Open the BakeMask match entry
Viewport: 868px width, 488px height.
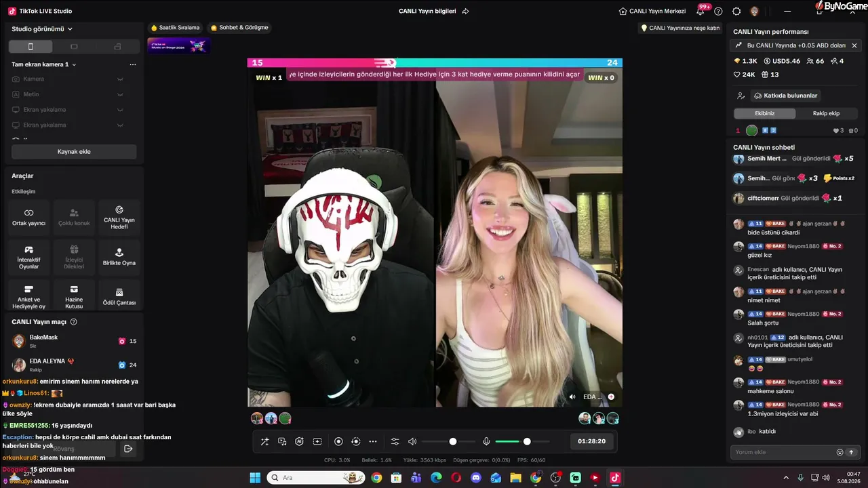point(74,341)
